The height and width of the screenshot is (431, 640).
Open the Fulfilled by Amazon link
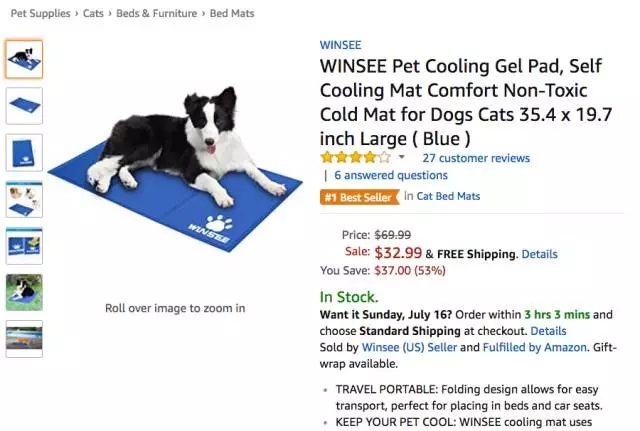tap(535, 347)
